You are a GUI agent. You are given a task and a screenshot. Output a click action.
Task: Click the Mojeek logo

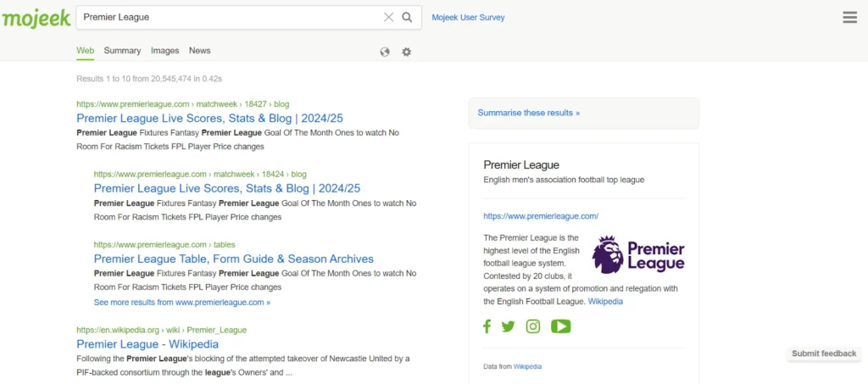(x=36, y=18)
